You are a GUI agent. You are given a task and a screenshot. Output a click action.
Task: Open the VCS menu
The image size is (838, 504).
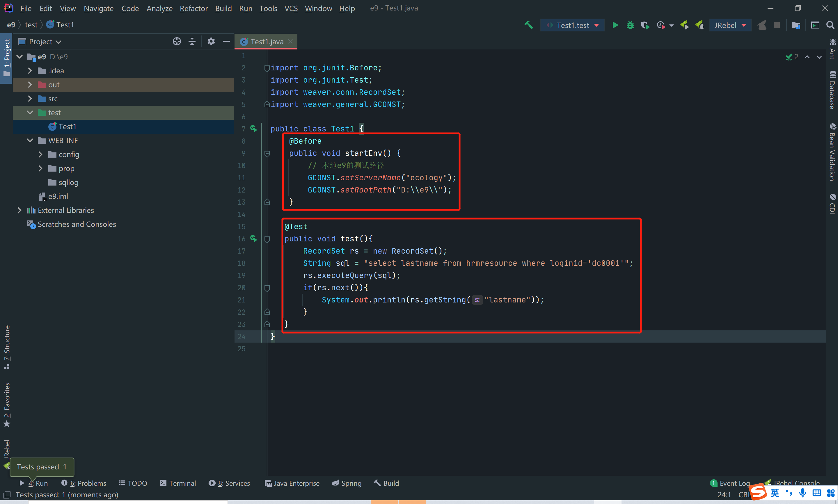click(291, 8)
